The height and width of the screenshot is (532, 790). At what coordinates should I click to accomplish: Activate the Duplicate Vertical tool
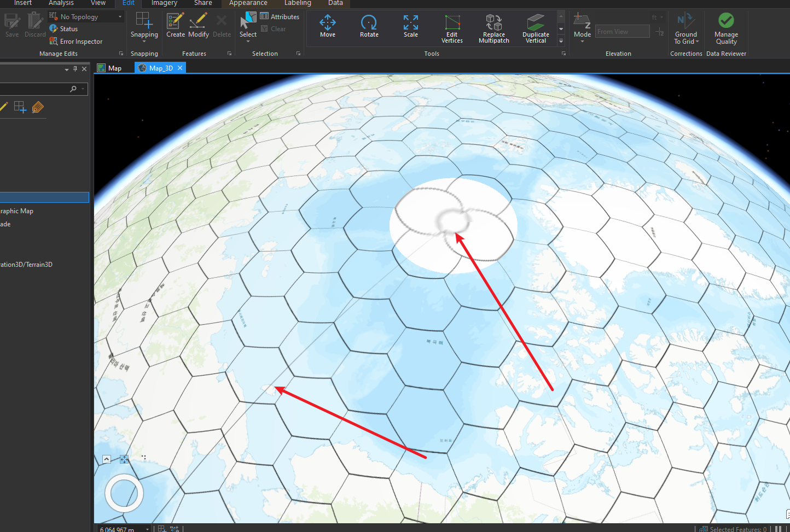(x=536, y=28)
